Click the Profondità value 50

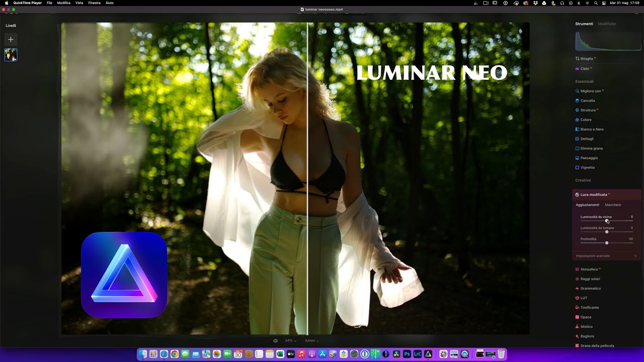631,239
